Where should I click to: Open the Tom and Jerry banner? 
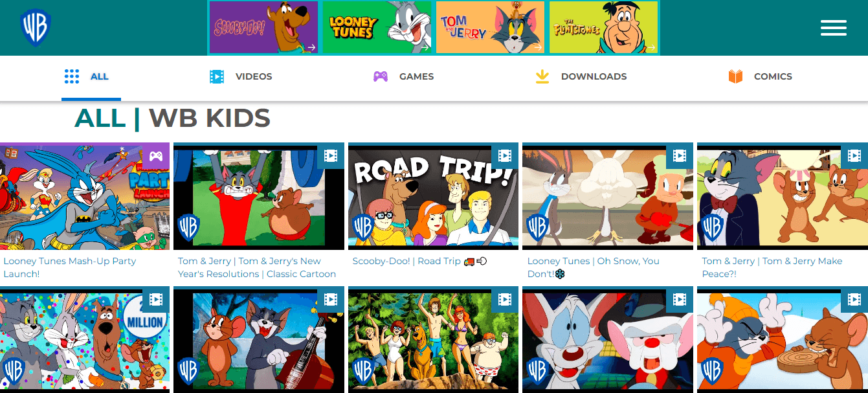click(x=490, y=27)
